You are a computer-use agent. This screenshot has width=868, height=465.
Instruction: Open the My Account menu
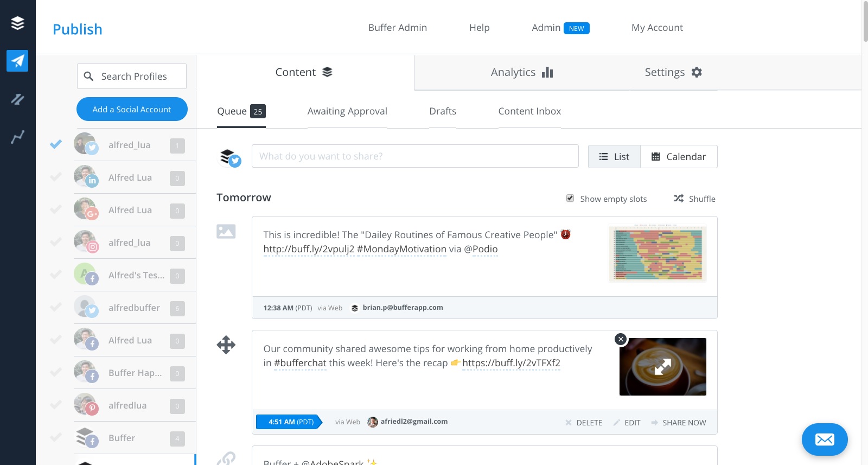656,28
